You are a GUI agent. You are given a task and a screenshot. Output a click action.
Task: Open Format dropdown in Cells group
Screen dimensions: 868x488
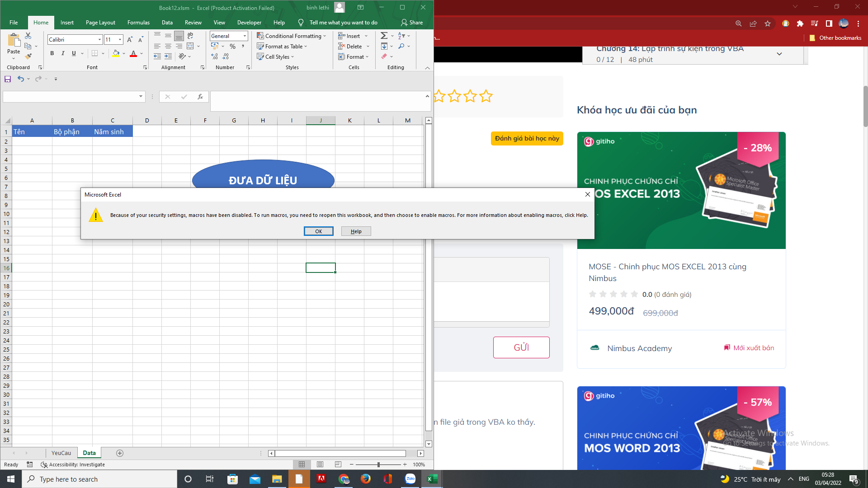point(354,57)
